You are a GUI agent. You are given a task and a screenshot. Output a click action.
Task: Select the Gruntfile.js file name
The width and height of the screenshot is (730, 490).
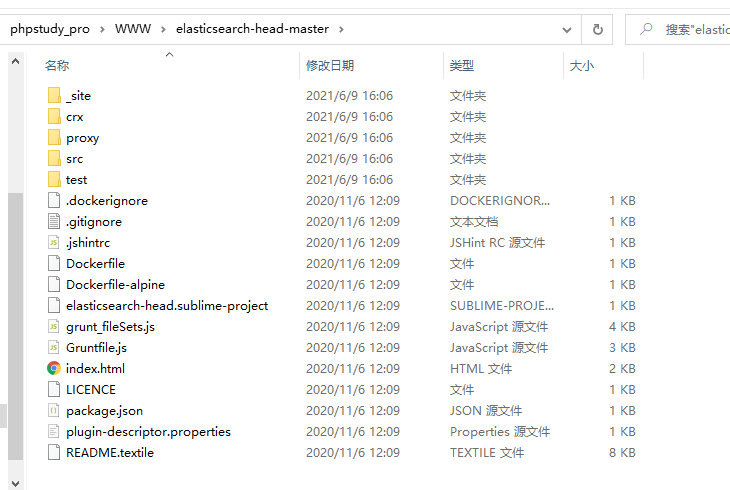pyautogui.click(x=96, y=347)
